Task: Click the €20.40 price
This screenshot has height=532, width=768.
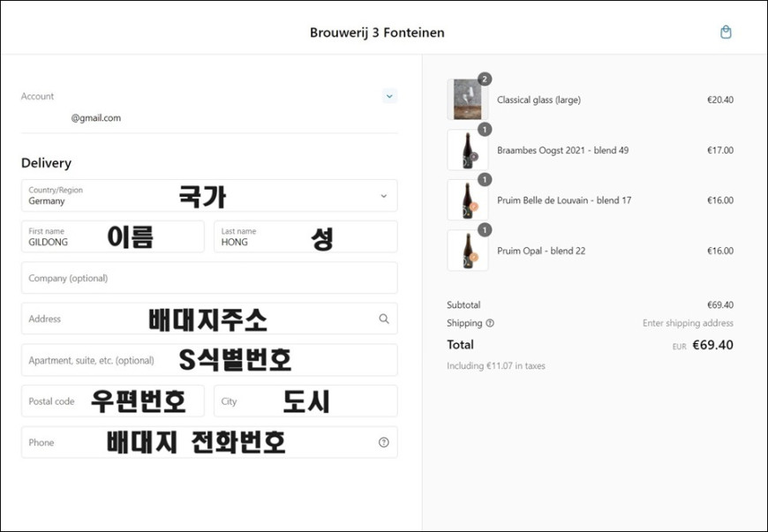Action: [x=720, y=100]
